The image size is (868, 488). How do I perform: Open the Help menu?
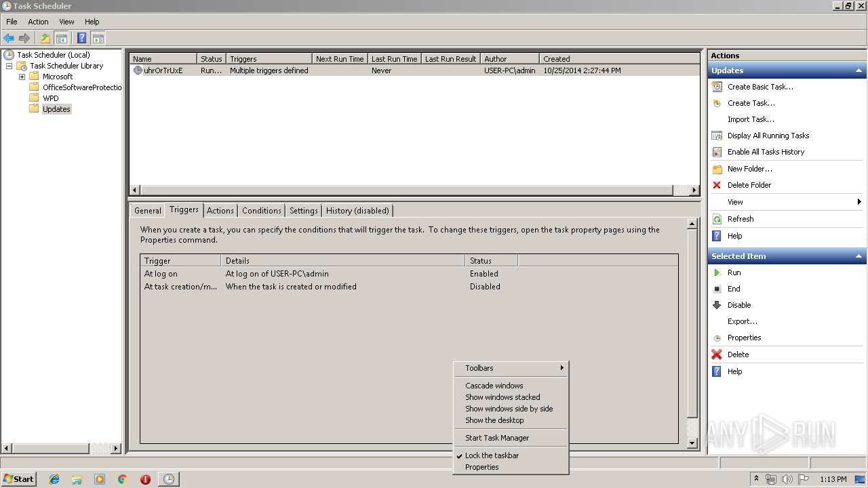(92, 22)
